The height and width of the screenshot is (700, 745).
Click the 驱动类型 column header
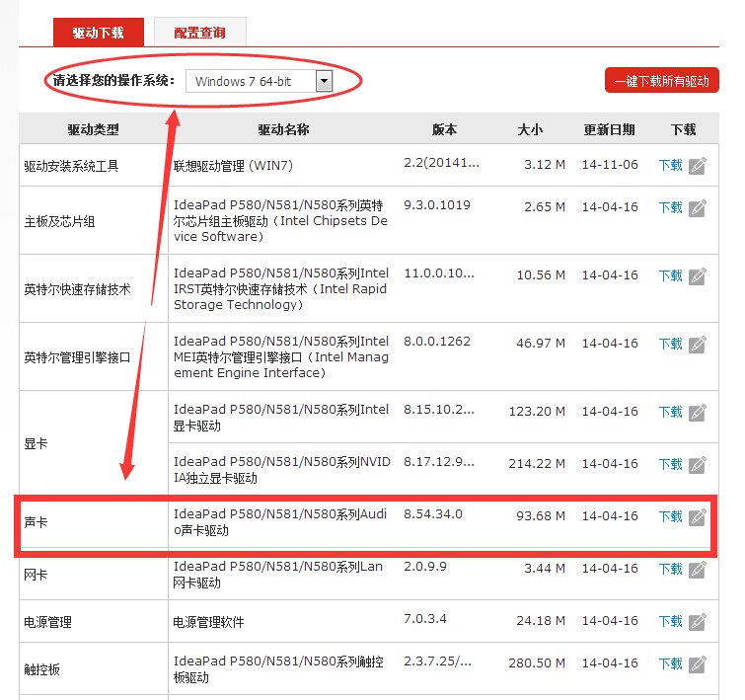[93, 129]
